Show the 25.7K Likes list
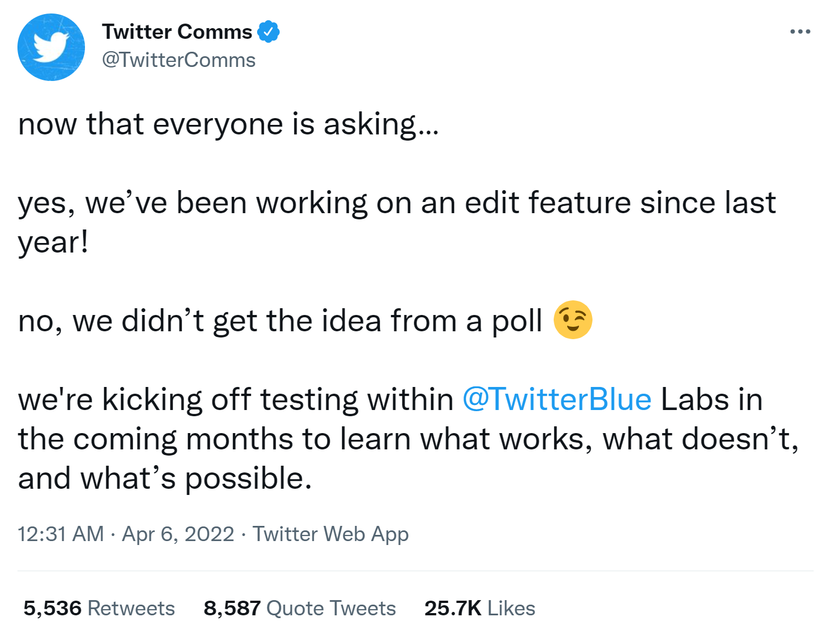 coord(479,608)
